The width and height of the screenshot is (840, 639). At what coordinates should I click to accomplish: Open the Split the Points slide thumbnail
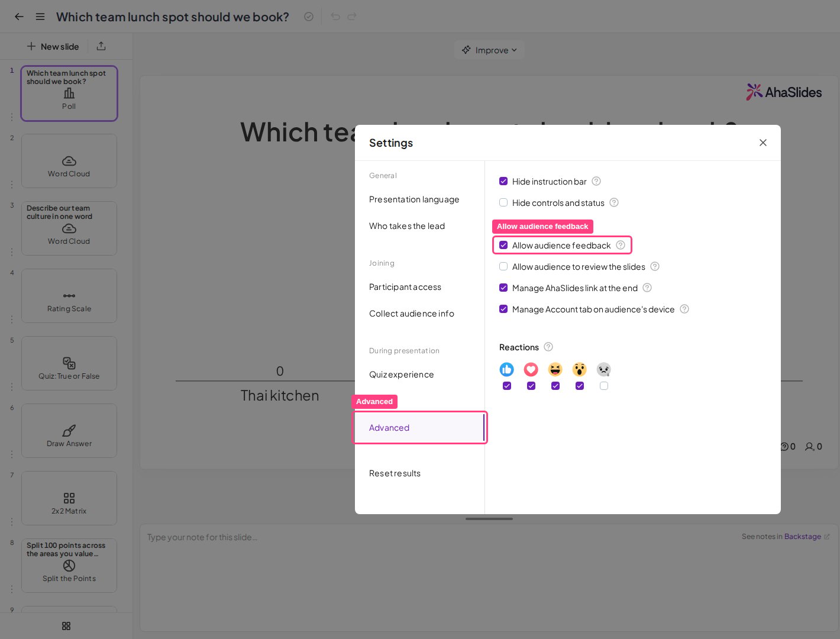[x=69, y=566]
